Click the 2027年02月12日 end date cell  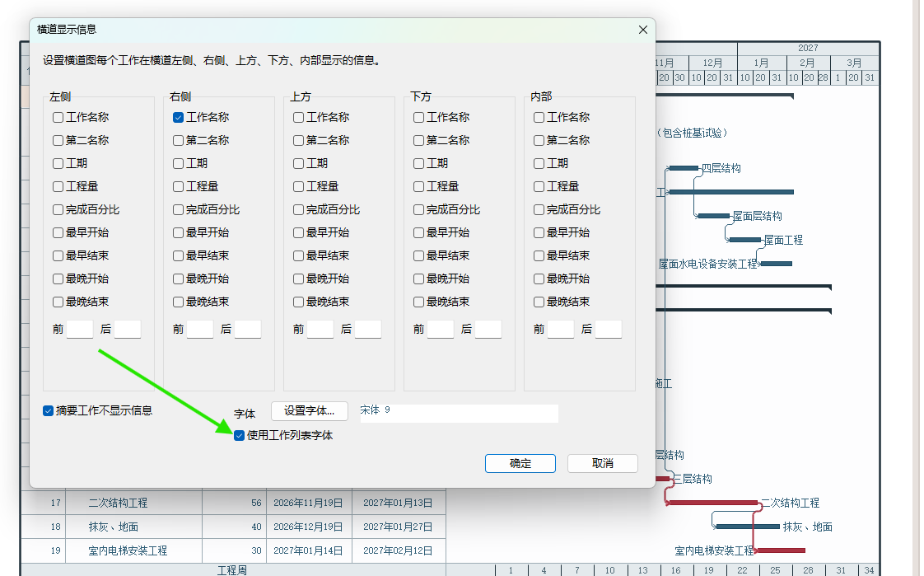point(398,550)
